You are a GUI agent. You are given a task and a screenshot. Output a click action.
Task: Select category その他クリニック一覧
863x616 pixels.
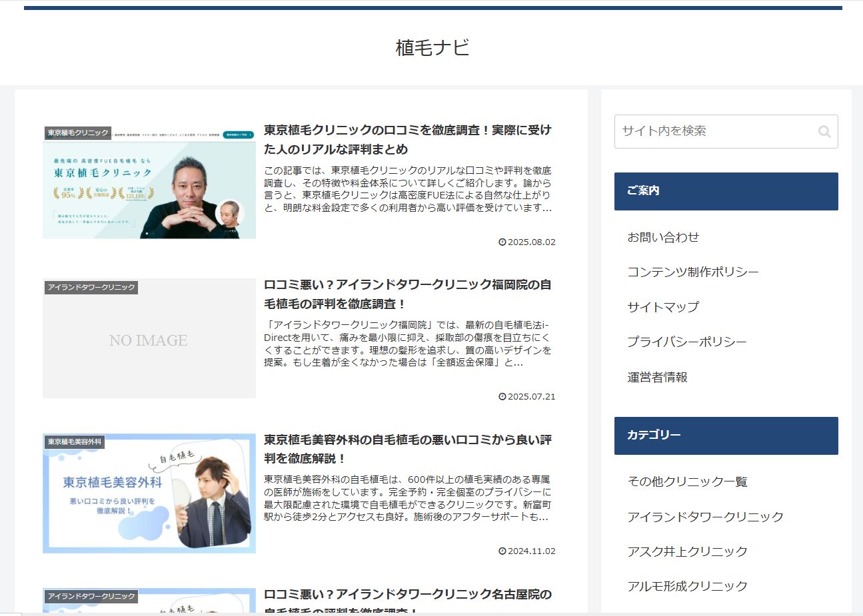[687, 481]
